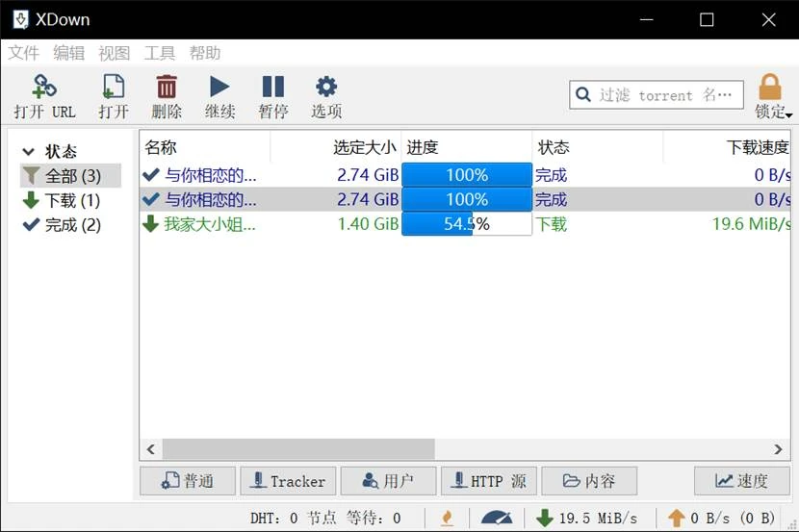Click the XDown app icon in title bar
799x532 pixels.
pyautogui.click(x=21, y=20)
